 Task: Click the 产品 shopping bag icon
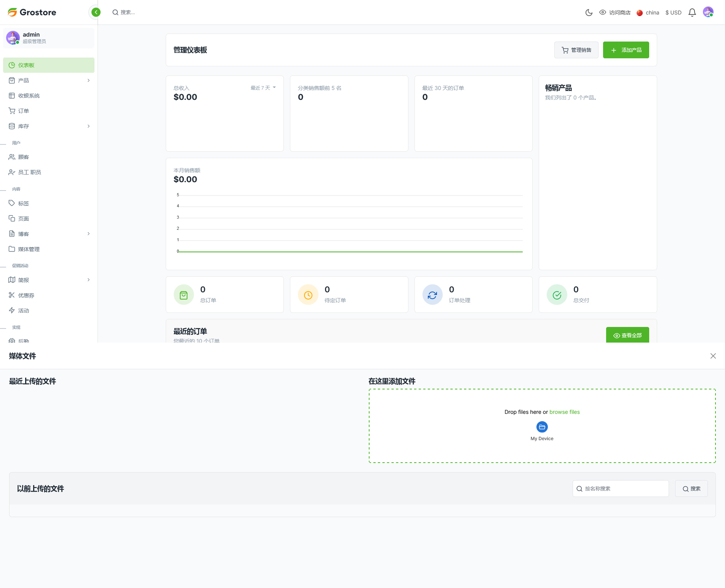point(12,80)
